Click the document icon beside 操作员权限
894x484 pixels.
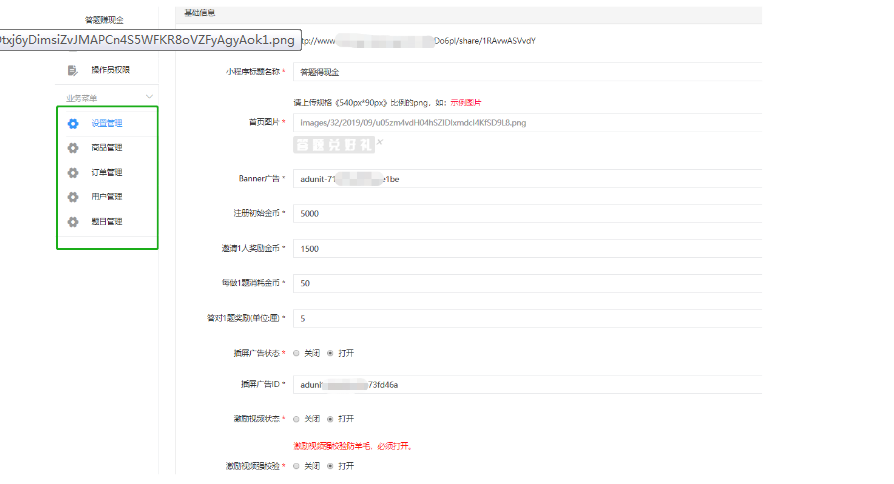72,70
